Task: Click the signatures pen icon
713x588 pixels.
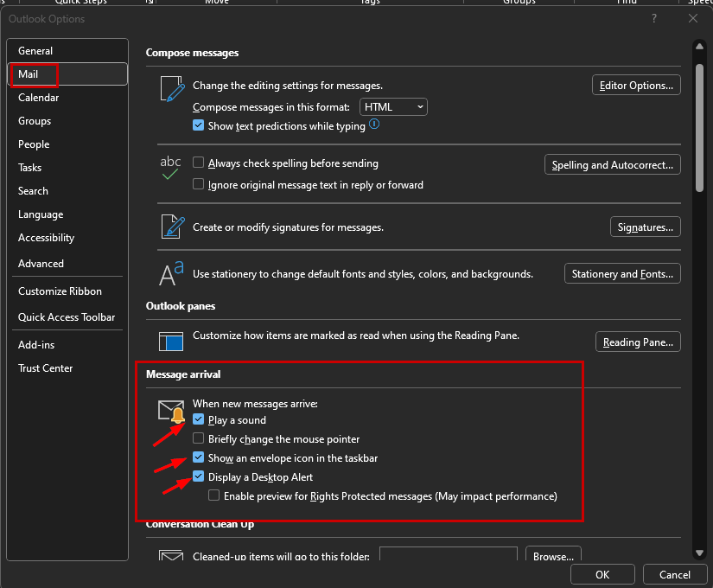Action: [170, 226]
